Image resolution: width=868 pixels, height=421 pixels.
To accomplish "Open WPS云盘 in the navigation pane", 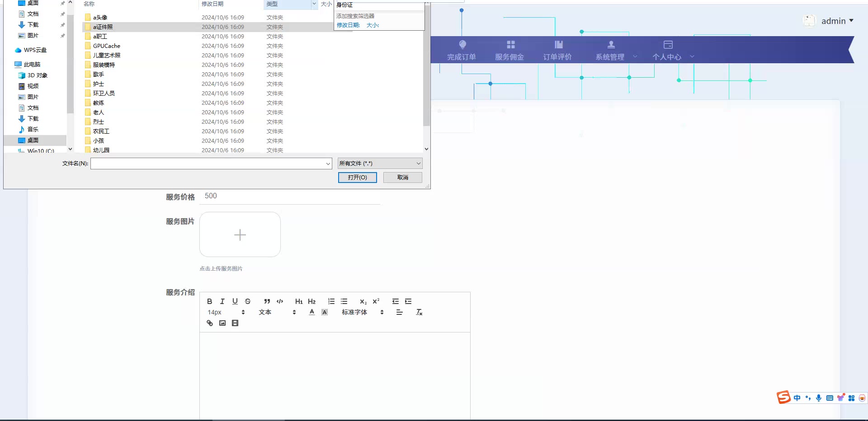I will 35,50.
